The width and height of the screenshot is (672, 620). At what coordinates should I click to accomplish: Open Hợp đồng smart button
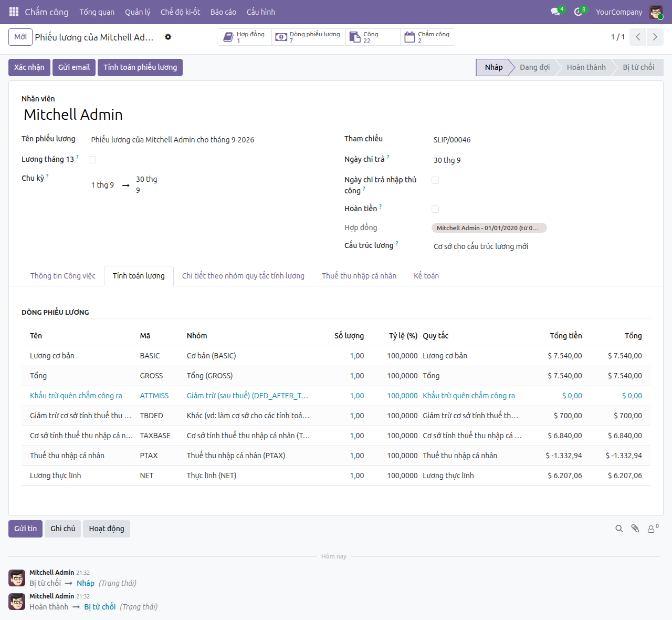click(x=245, y=37)
